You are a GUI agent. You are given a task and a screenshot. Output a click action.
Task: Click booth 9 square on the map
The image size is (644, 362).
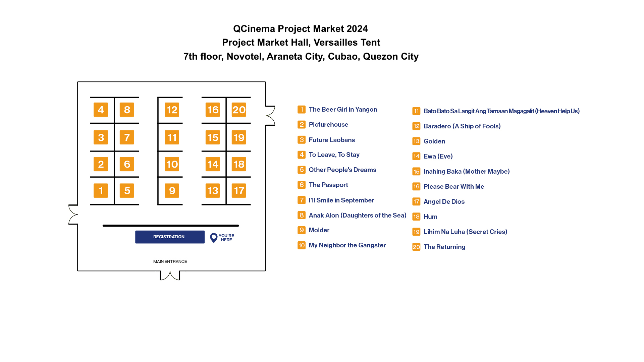point(172,190)
